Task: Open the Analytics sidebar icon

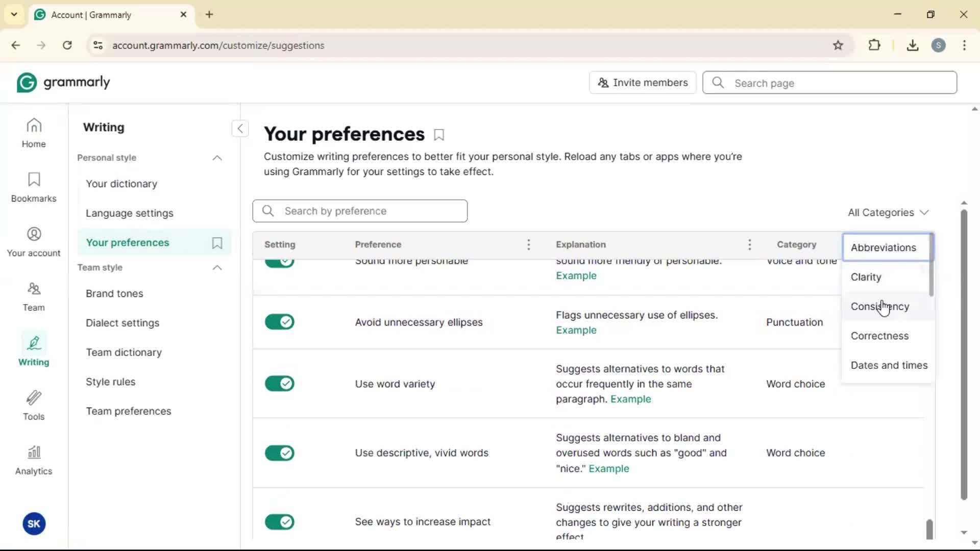Action: click(x=34, y=460)
